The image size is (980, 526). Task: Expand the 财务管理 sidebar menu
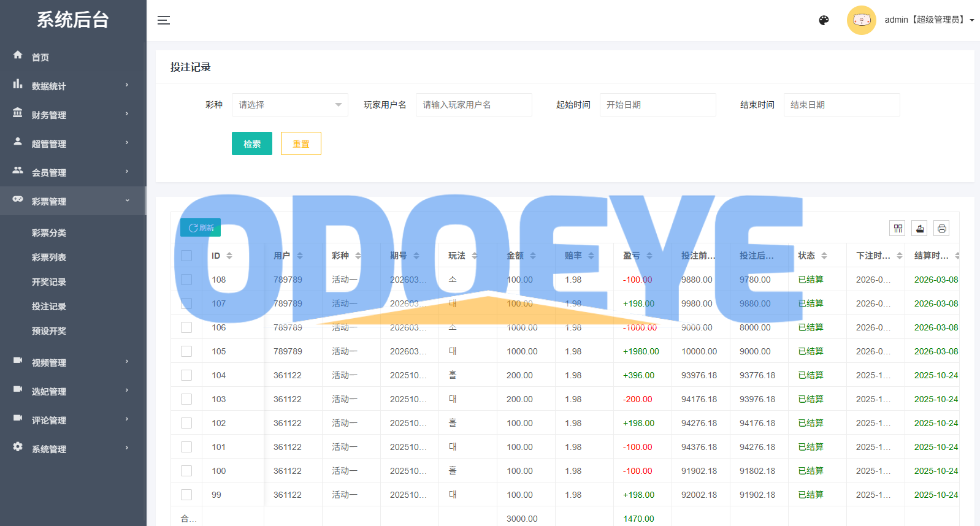[x=72, y=115]
